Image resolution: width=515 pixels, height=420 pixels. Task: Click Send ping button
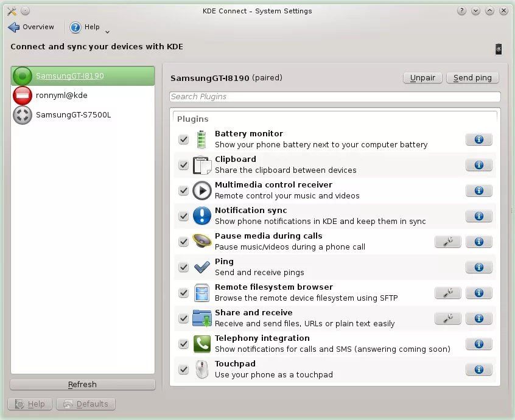[x=472, y=78]
